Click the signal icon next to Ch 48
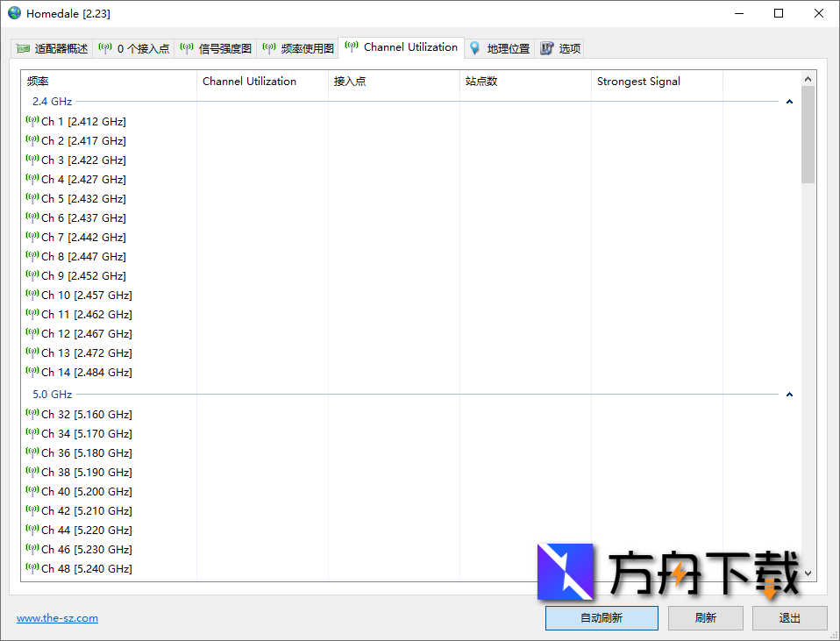 click(31, 568)
